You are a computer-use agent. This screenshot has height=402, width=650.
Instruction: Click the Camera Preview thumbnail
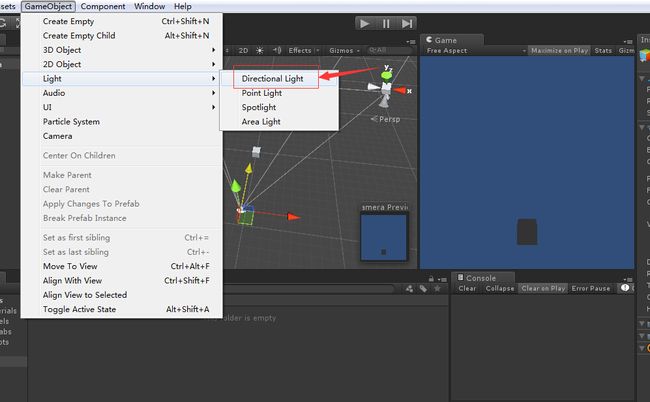(x=384, y=237)
